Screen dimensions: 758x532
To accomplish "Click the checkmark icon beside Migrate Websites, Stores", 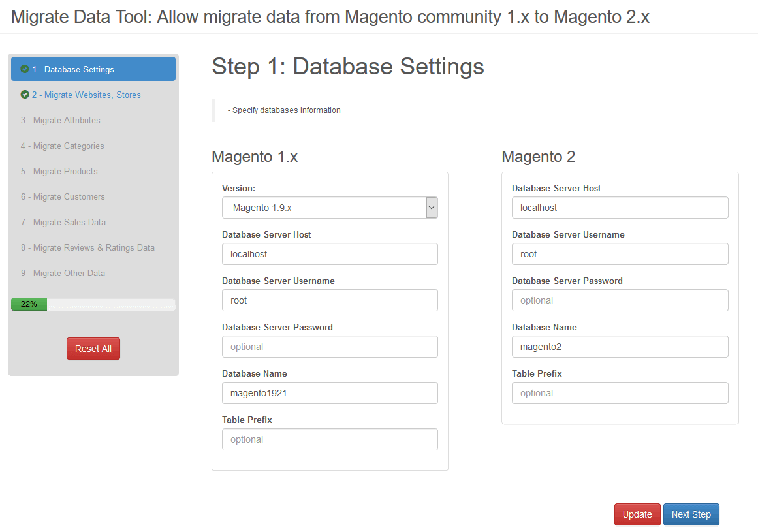I will pyautogui.click(x=25, y=95).
